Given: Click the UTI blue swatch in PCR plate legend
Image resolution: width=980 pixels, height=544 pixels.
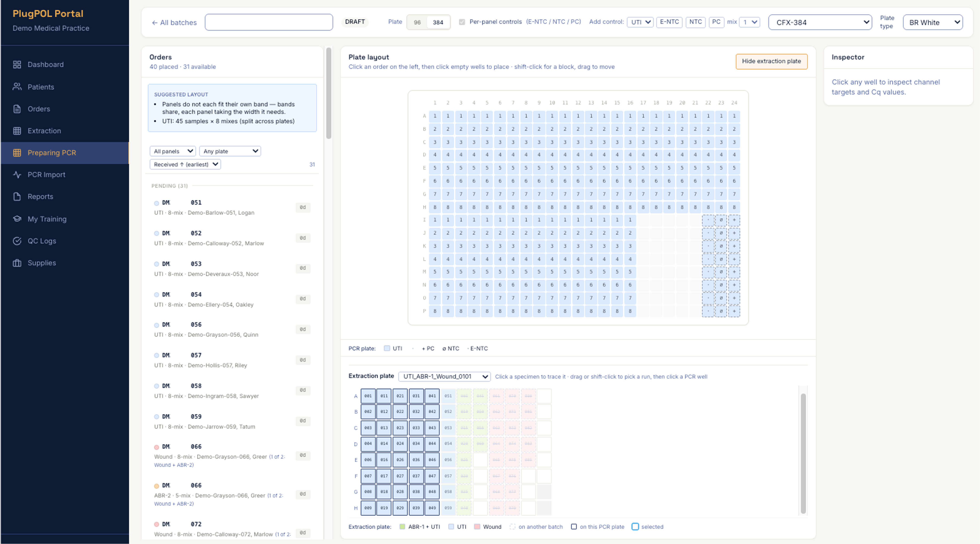Looking at the screenshot, I should click(x=387, y=348).
